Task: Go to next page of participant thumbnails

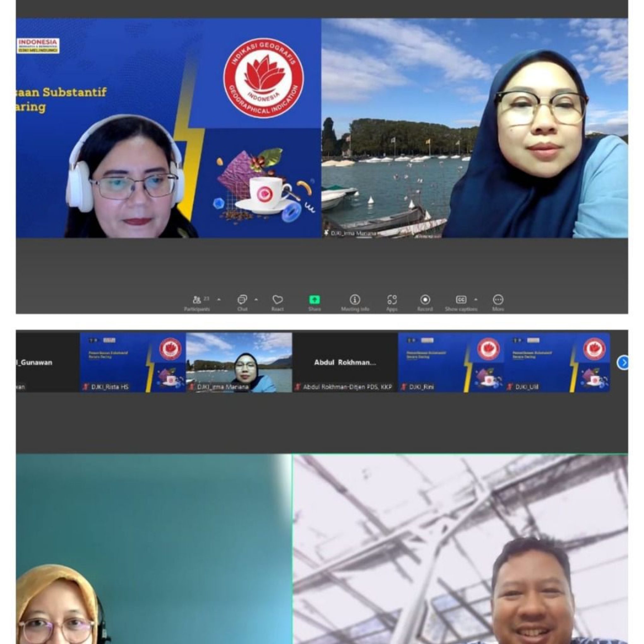Action: coord(623,362)
